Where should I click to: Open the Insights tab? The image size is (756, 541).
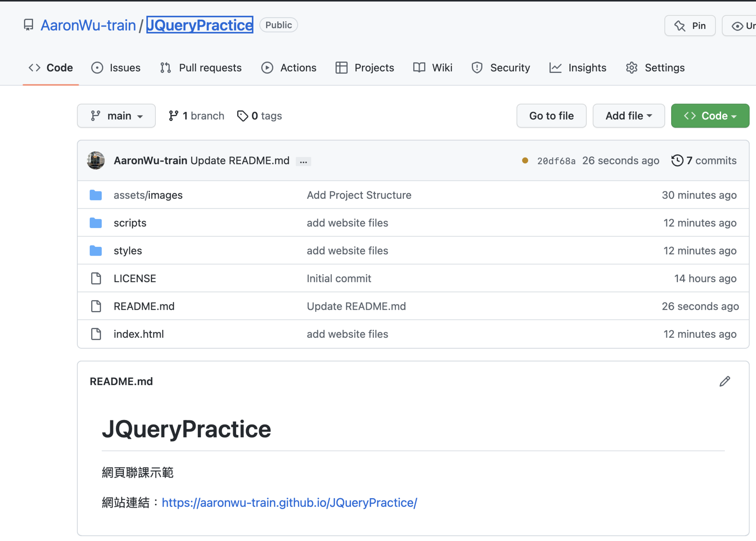pyautogui.click(x=578, y=68)
